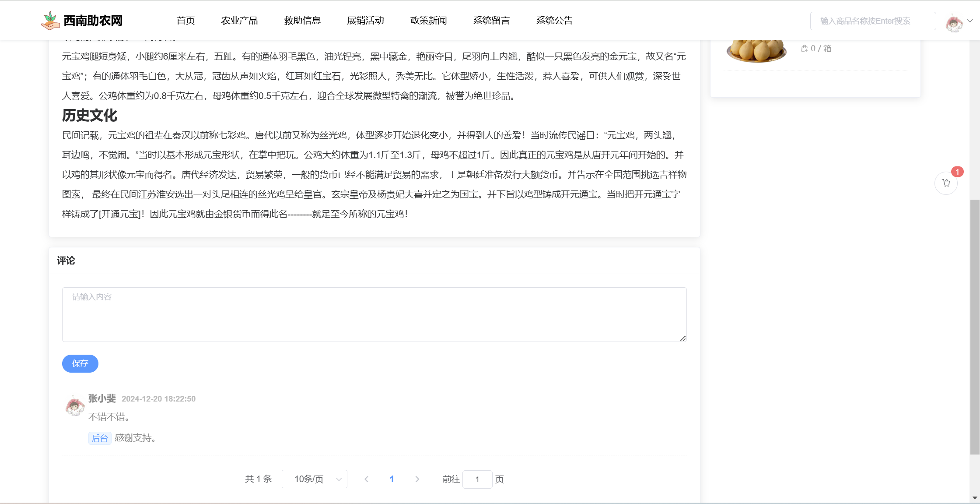This screenshot has height=504, width=980.
Task: Go to 救助信息 menu item
Action: tap(302, 21)
